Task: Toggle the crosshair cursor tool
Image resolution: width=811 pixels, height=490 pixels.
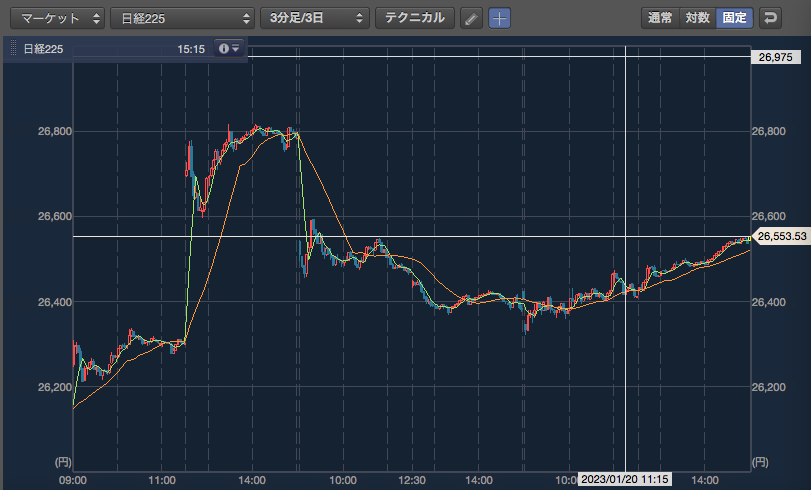Action: point(499,19)
